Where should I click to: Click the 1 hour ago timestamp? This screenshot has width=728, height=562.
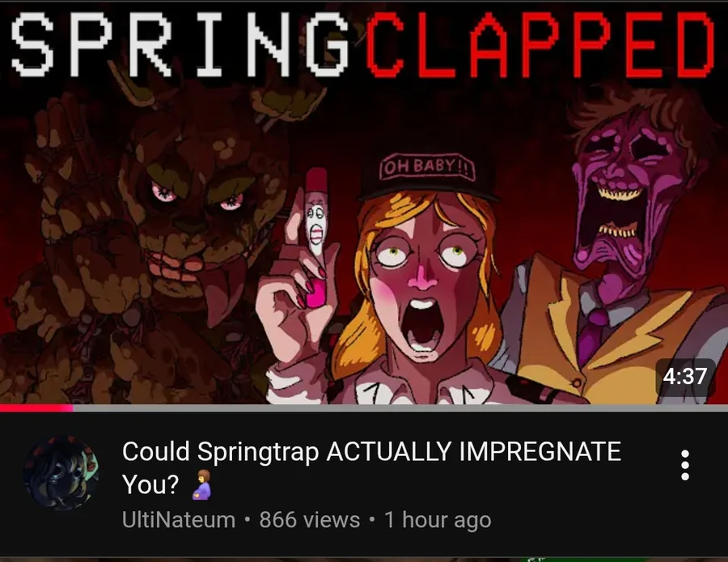click(x=438, y=520)
